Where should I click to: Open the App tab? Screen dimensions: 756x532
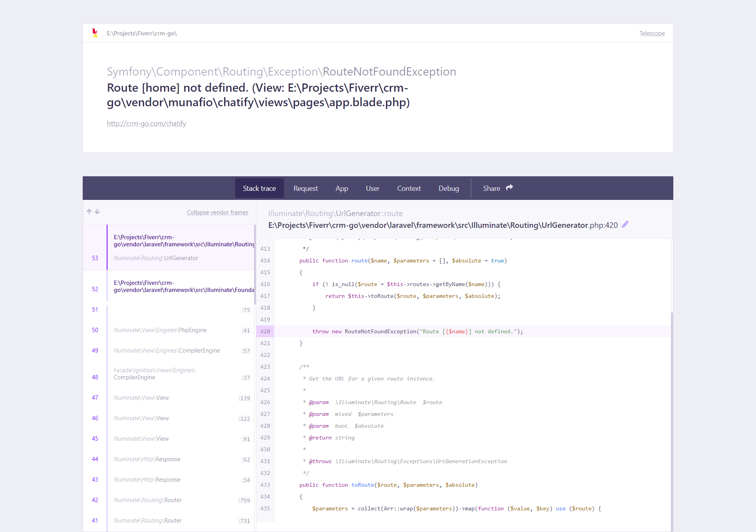coord(341,188)
